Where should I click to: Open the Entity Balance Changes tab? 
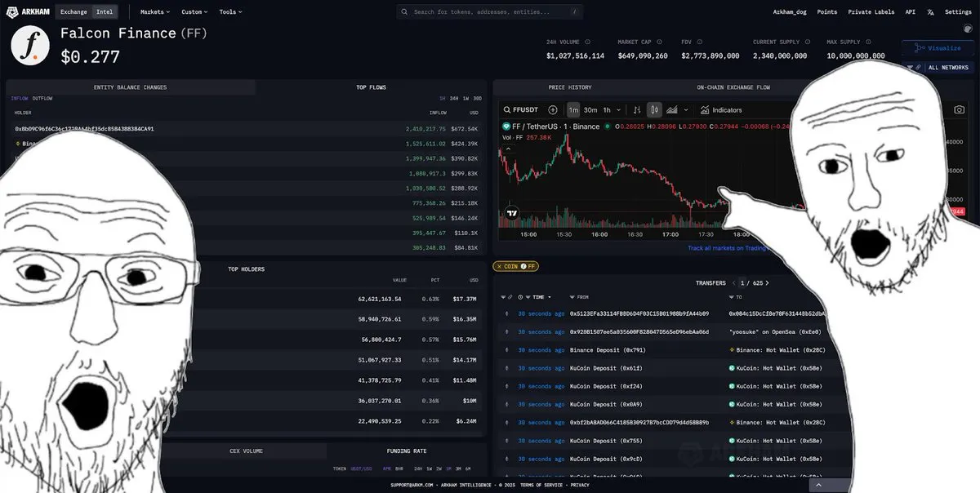pos(131,87)
